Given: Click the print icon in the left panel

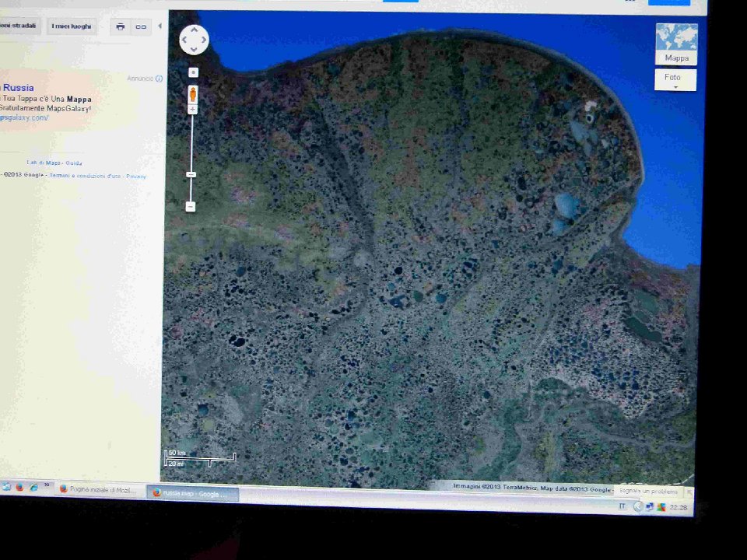Looking at the screenshot, I should click(x=121, y=26).
